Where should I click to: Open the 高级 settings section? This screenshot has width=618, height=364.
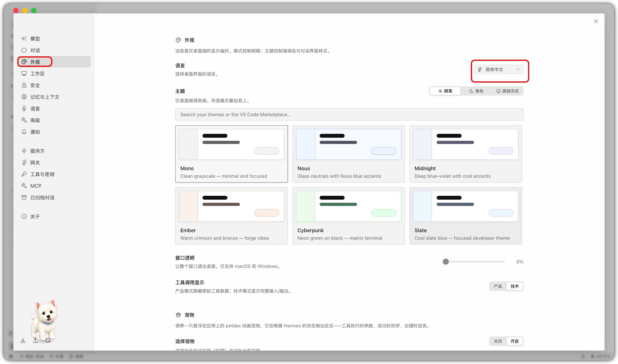pos(54,120)
